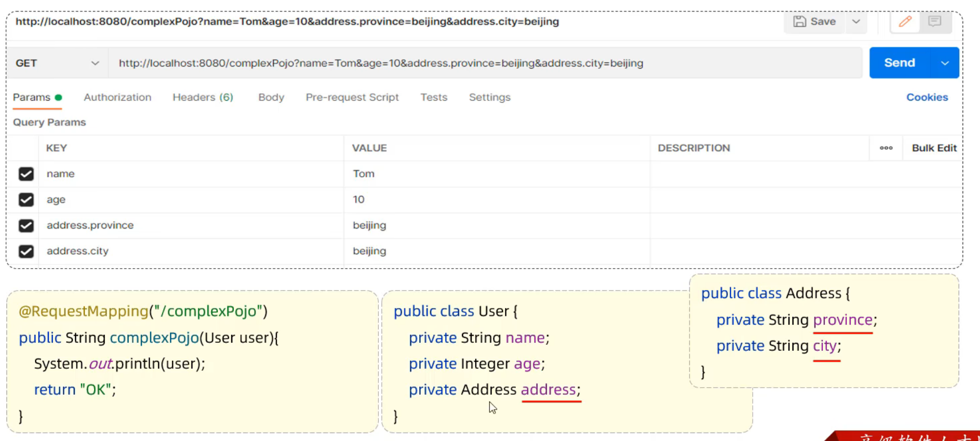Screen dimensions: 980x441
Task: Disable the address.province parameter checkbox
Action: click(26, 226)
